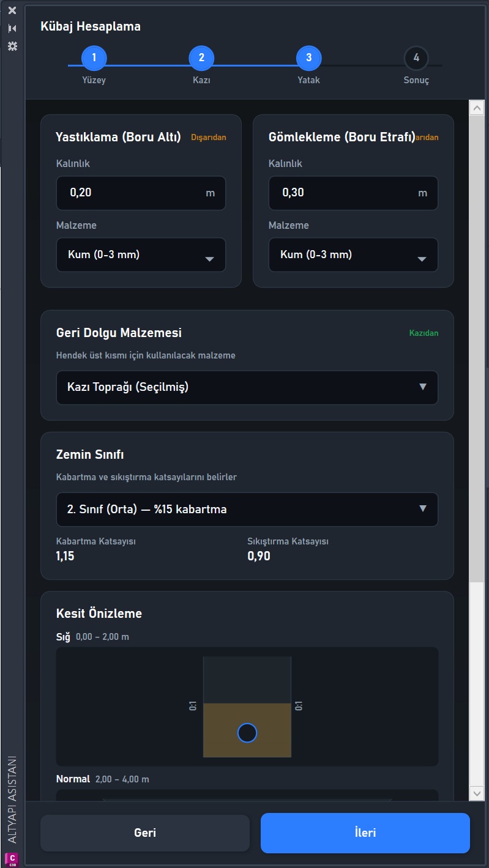Click scrollbar up arrow
489x868 pixels.
[477, 108]
